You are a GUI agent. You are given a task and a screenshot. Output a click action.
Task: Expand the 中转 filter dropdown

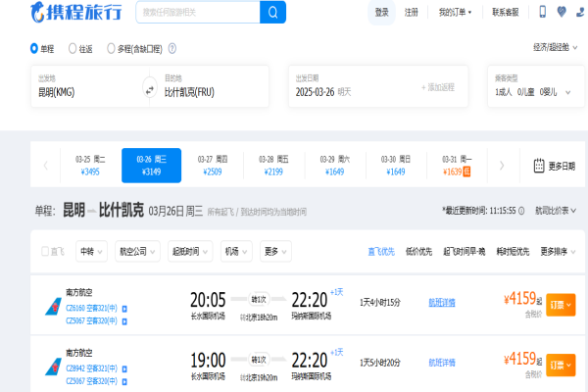[x=91, y=251]
